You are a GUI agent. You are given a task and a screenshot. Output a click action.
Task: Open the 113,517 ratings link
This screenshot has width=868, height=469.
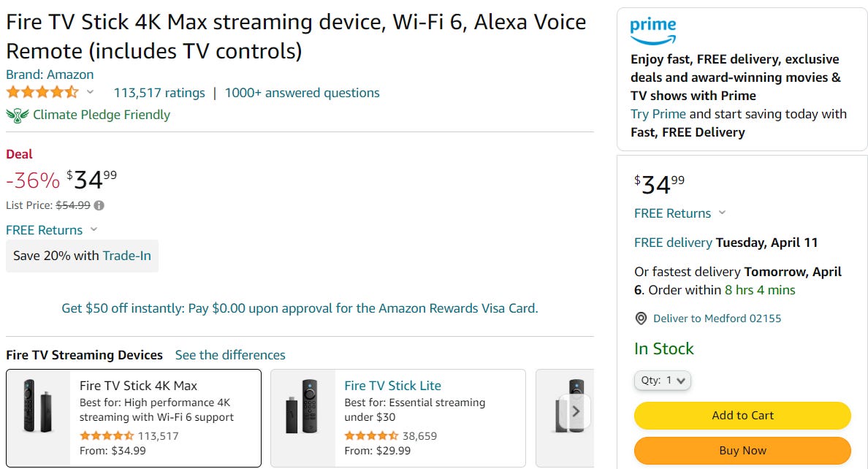tap(159, 93)
